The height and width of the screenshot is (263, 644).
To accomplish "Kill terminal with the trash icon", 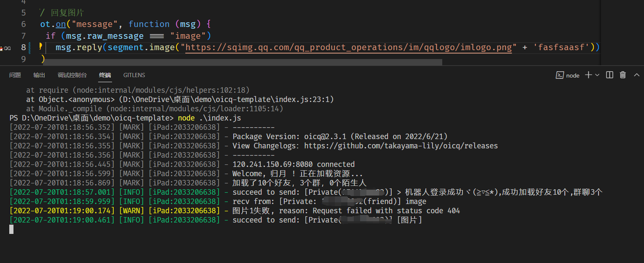I will click(x=623, y=75).
